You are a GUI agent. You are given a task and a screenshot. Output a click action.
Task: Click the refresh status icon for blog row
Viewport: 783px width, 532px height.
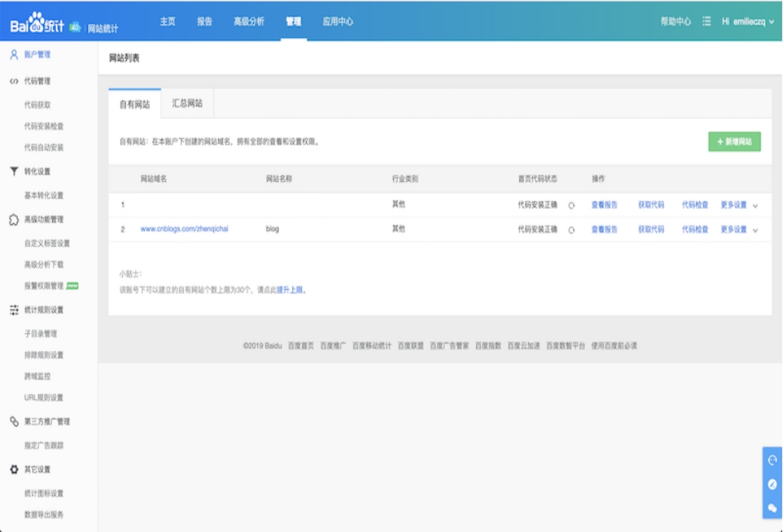(571, 230)
